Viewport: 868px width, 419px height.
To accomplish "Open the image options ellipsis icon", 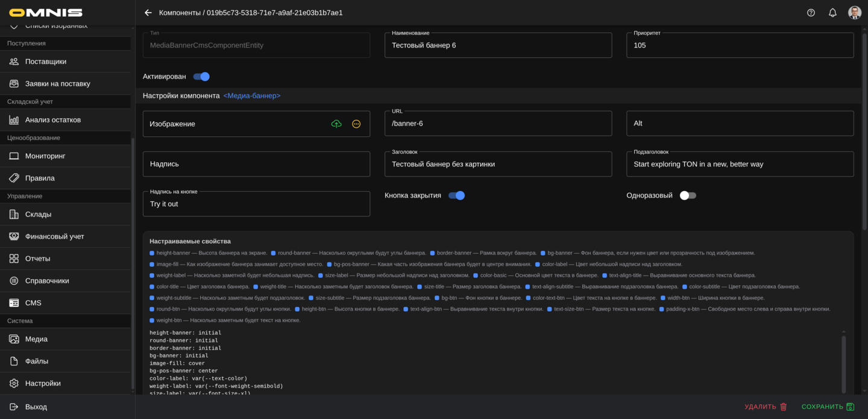I will (x=356, y=124).
